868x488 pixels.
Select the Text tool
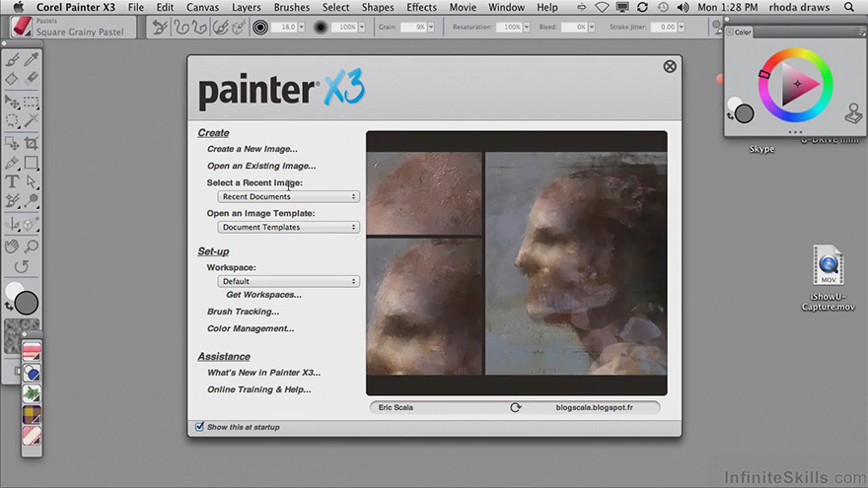(12, 181)
